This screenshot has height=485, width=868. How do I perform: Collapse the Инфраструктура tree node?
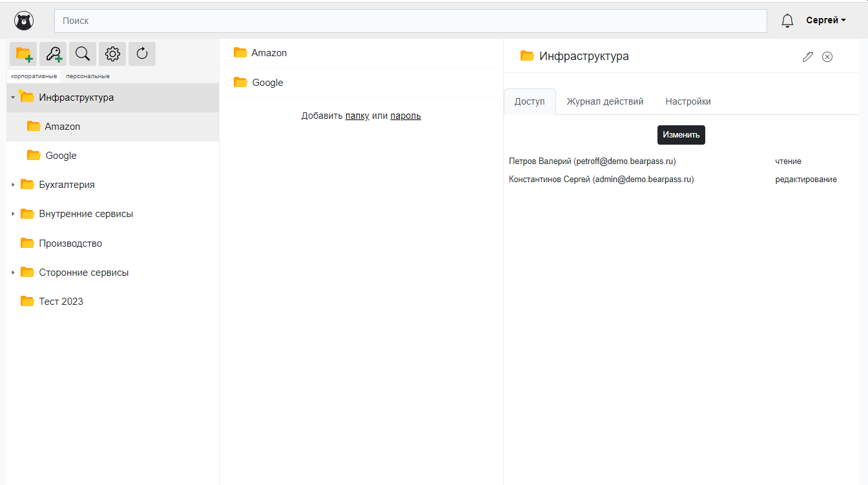(x=13, y=98)
